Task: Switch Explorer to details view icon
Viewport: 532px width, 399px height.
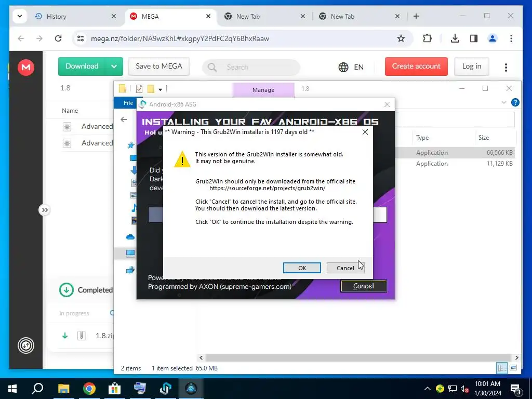Action: tap(502, 368)
